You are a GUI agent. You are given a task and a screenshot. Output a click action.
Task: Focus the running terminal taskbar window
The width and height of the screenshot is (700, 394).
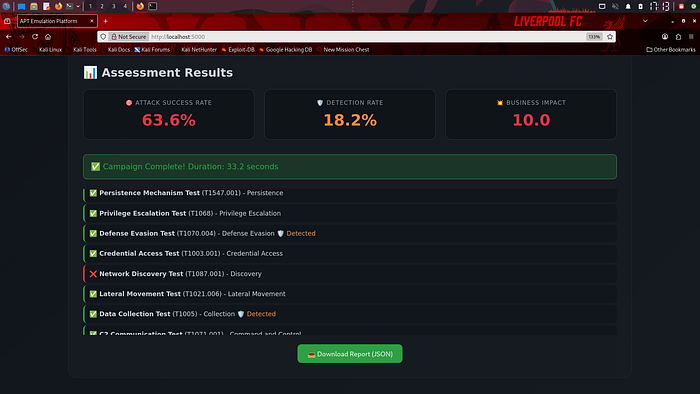coord(153,6)
